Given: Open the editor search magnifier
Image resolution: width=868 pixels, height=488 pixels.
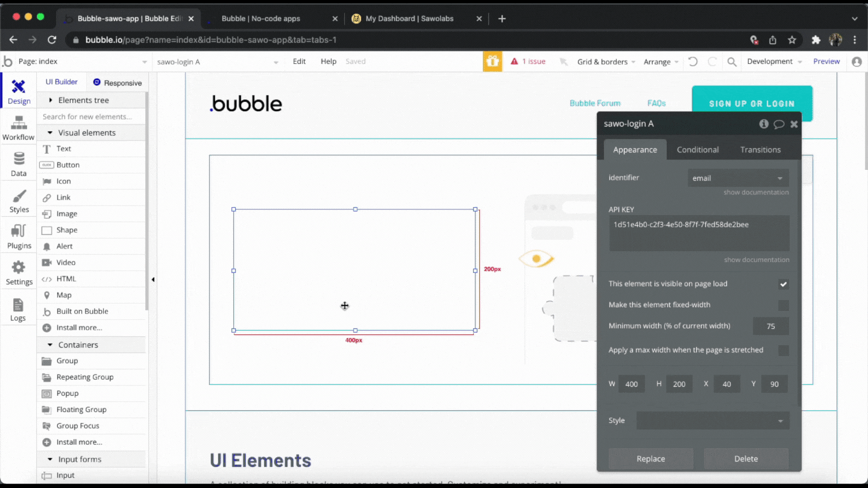Looking at the screenshot, I should 731,61.
